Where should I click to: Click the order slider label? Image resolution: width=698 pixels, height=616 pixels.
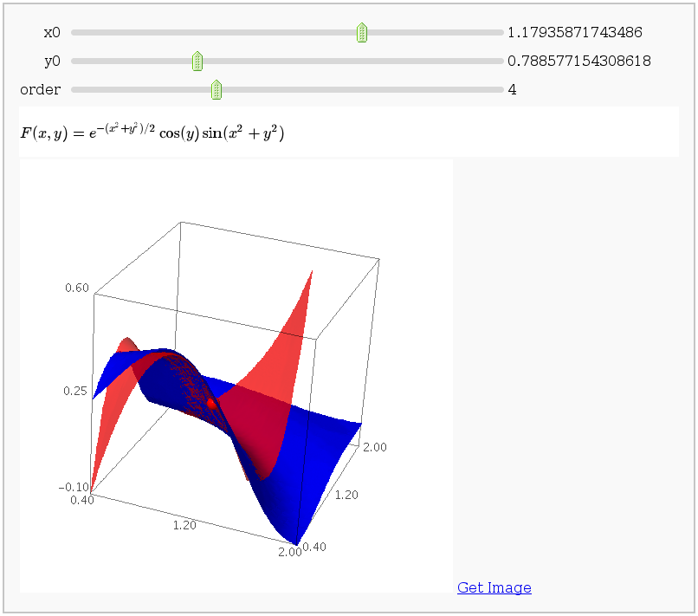point(41,89)
